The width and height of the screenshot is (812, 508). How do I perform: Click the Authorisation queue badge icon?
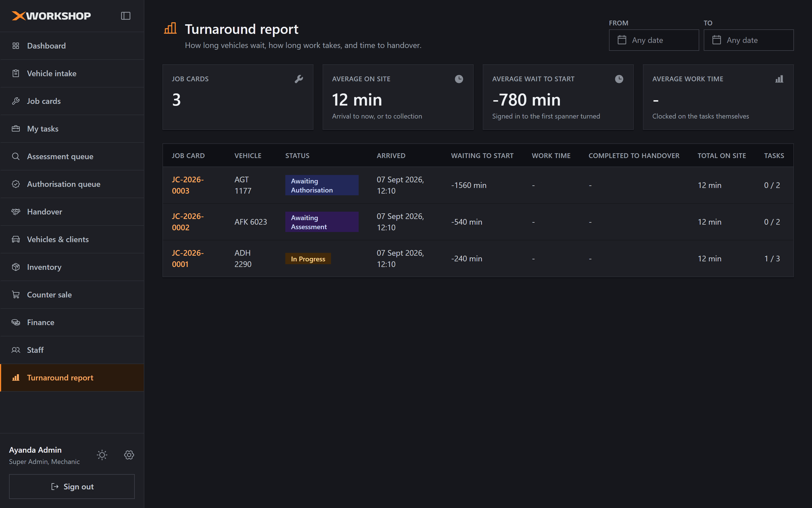[16, 184]
